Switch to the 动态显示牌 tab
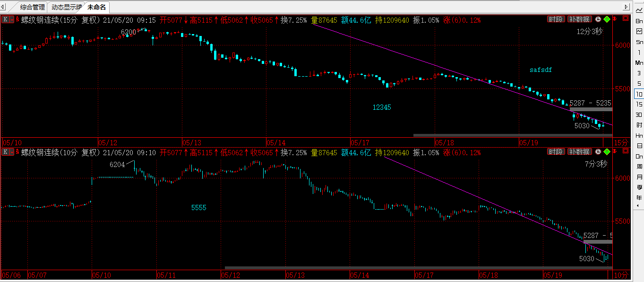The height and width of the screenshot is (282, 644). pyautogui.click(x=66, y=7)
